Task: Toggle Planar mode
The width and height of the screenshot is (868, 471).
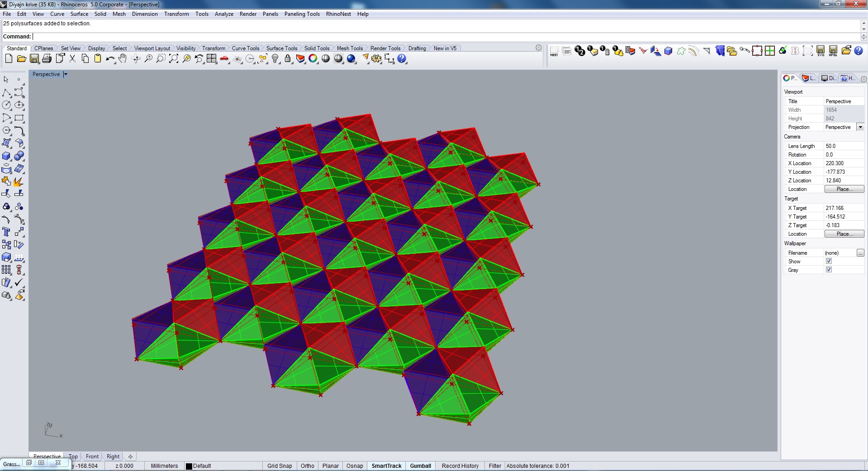Action: tap(331, 466)
